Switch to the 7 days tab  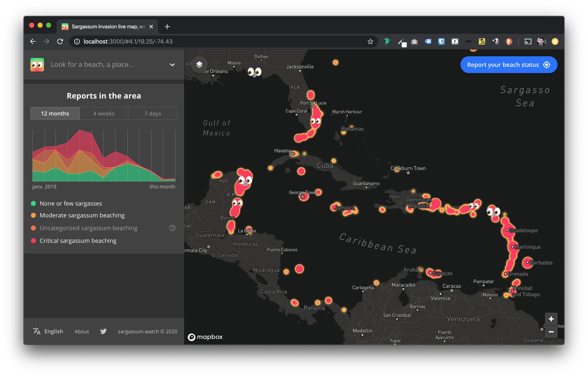click(x=153, y=113)
